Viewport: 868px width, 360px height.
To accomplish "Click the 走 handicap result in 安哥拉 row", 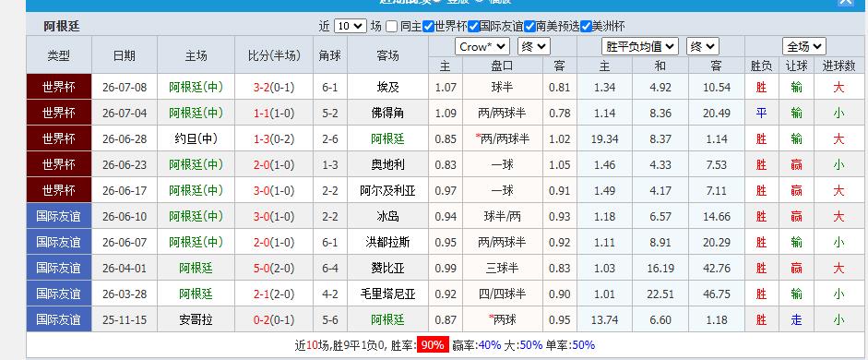I will (797, 319).
